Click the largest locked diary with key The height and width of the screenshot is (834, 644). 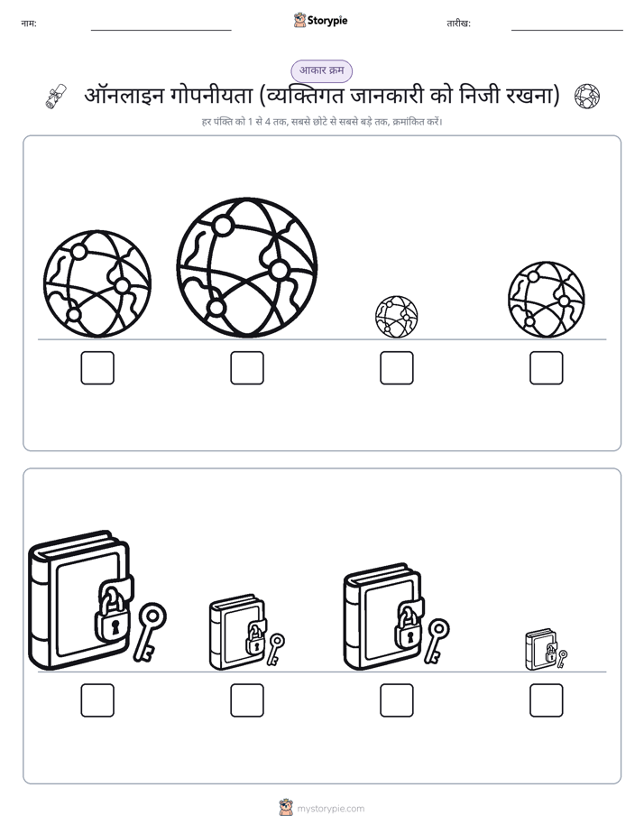(97, 600)
